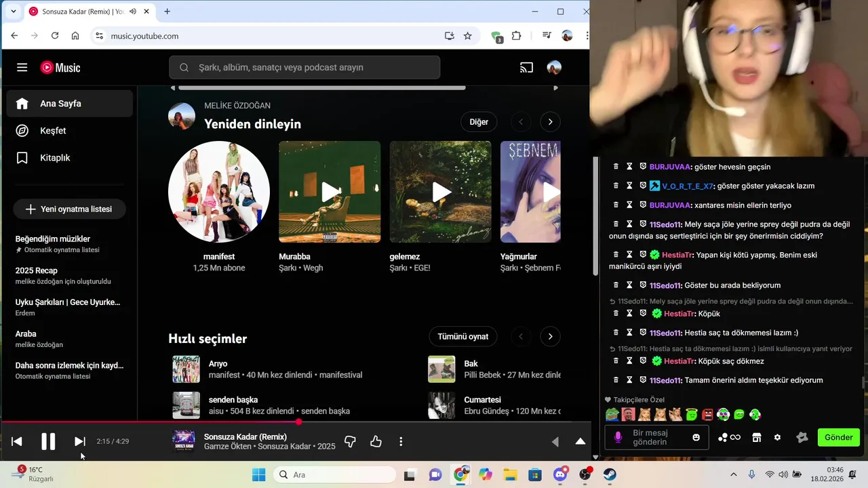Click the YouTube Music logo
The image size is (868, 488).
point(60,68)
